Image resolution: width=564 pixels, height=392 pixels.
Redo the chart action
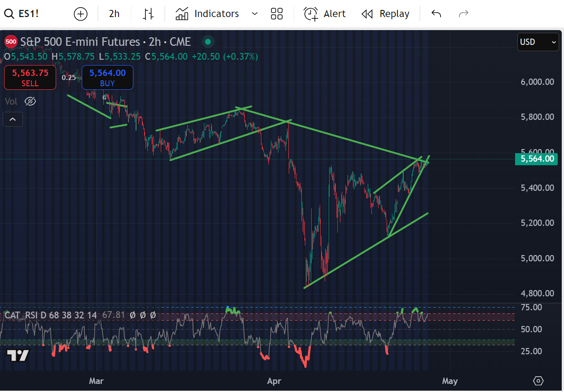(x=463, y=14)
